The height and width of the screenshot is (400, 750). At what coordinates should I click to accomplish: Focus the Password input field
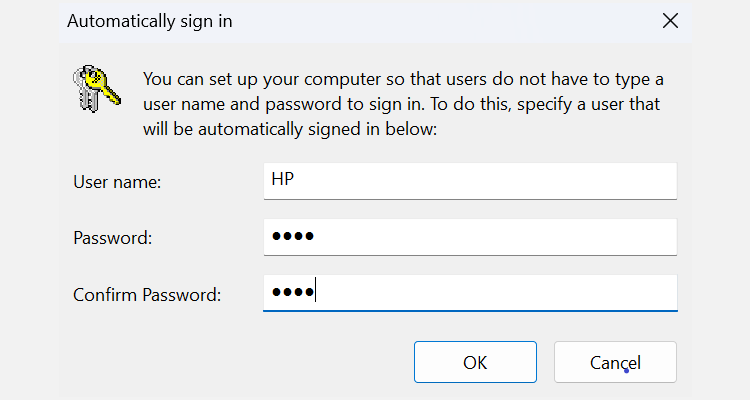tap(469, 237)
